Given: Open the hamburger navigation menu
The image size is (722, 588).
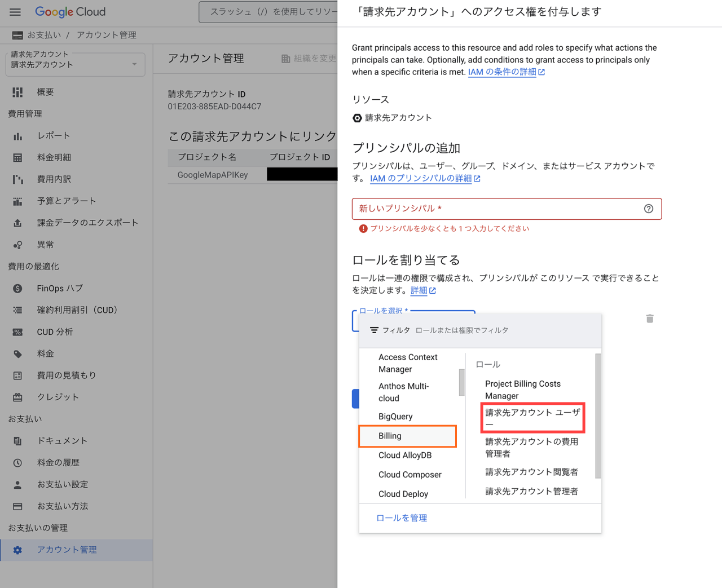Looking at the screenshot, I should (15, 12).
